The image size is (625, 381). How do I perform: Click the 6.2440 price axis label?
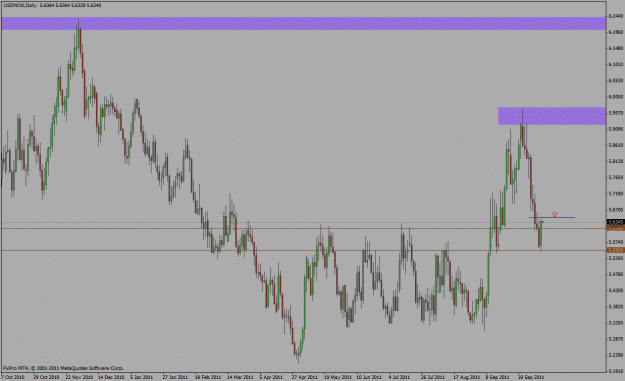(x=615, y=16)
